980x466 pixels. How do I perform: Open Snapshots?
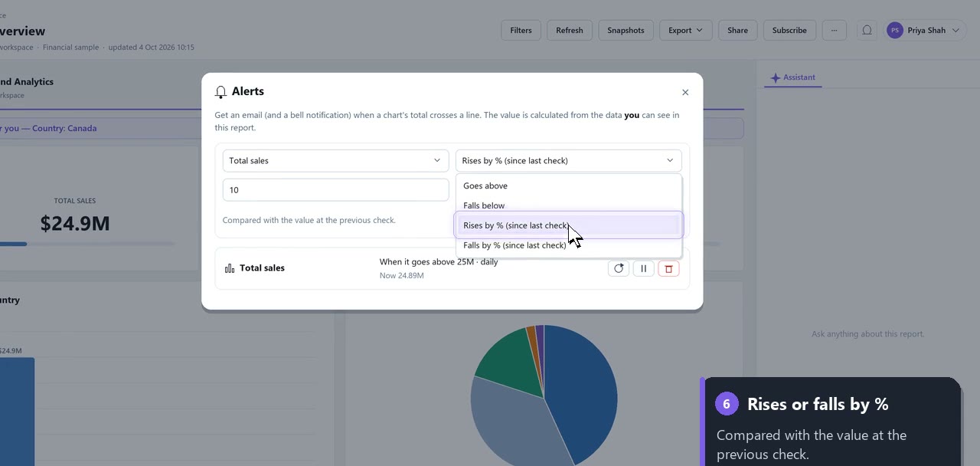click(x=626, y=30)
